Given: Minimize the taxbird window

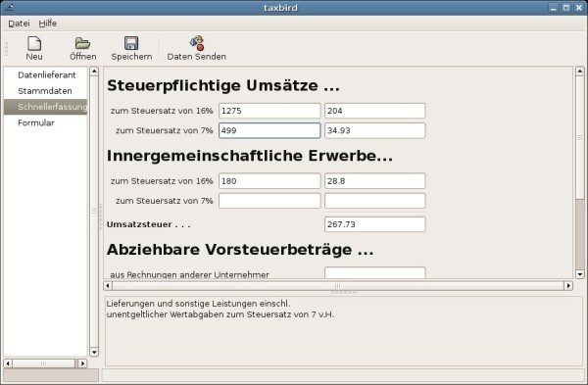Looking at the screenshot, I should point(554,8).
